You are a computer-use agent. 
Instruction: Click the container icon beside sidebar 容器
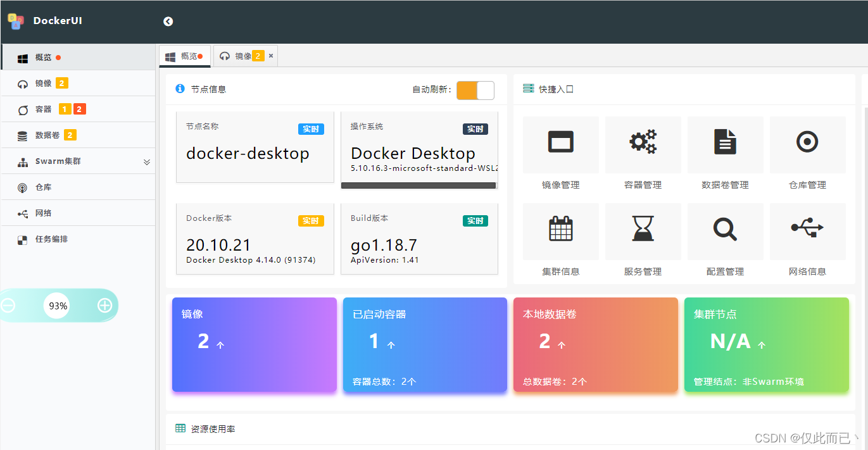(x=23, y=110)
